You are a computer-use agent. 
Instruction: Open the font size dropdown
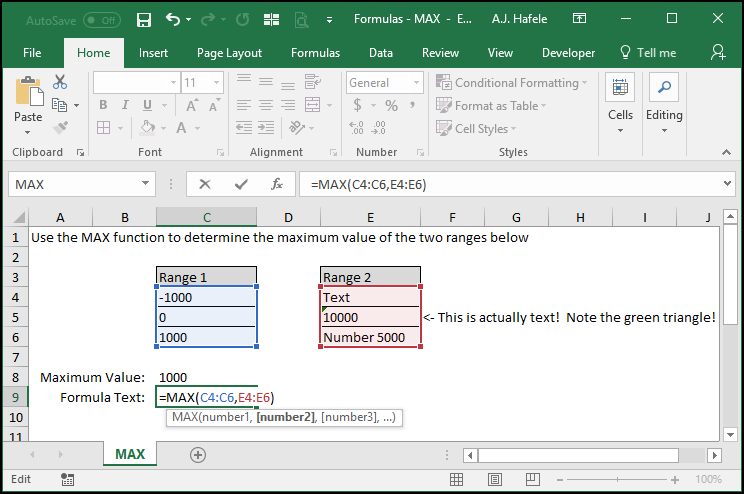click(x=216, y=83)
